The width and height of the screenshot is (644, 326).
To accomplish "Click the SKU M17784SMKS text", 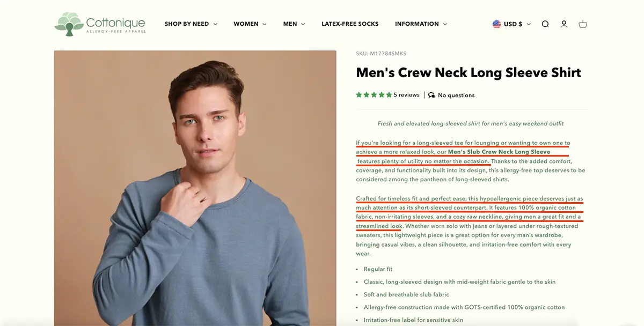I will click(x=381, y=54).
